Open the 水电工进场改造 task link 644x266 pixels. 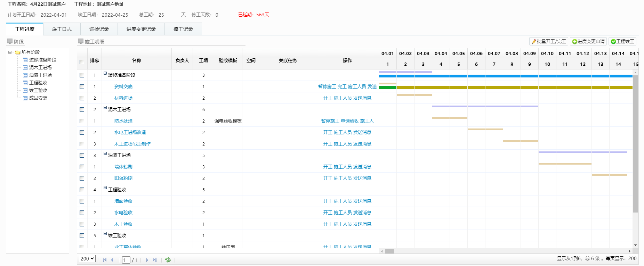tap(130, 132)
